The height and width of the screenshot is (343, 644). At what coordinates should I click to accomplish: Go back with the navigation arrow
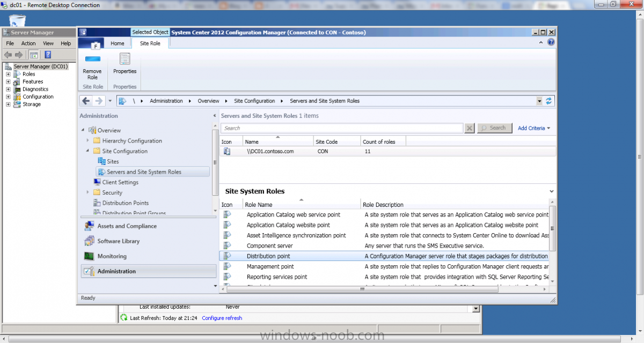(86, 101)
